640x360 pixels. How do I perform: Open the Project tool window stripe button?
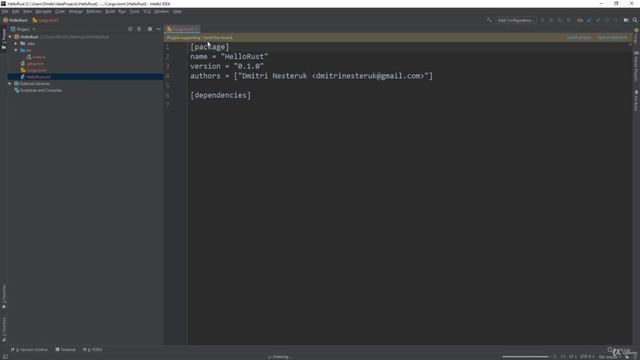4,38
